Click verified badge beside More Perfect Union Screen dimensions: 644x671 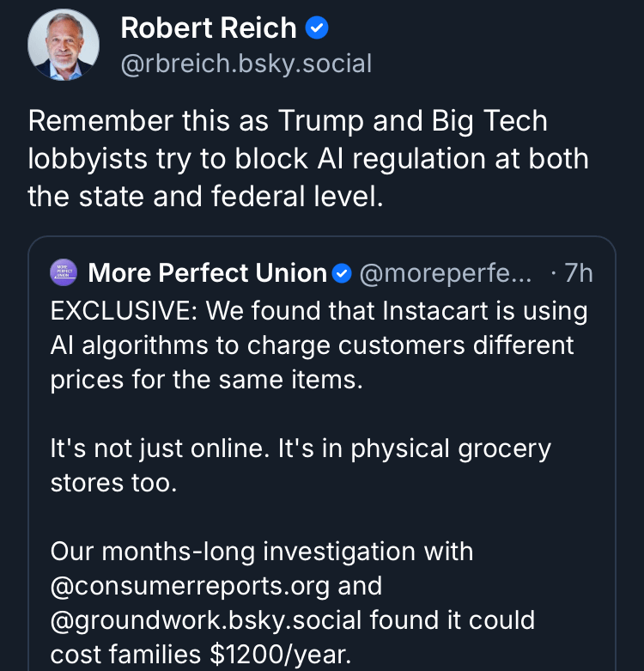point(342,273)
